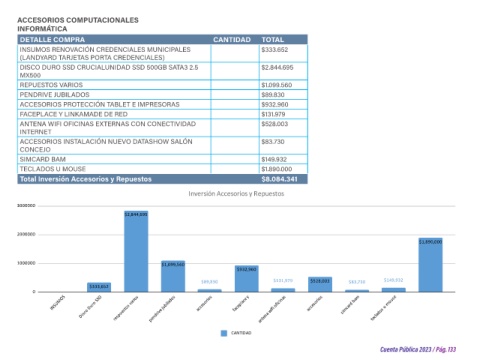The image size is (480, 360).
Task: Click the $2.844.695 bar in the chart
Action: click(136, 251)
